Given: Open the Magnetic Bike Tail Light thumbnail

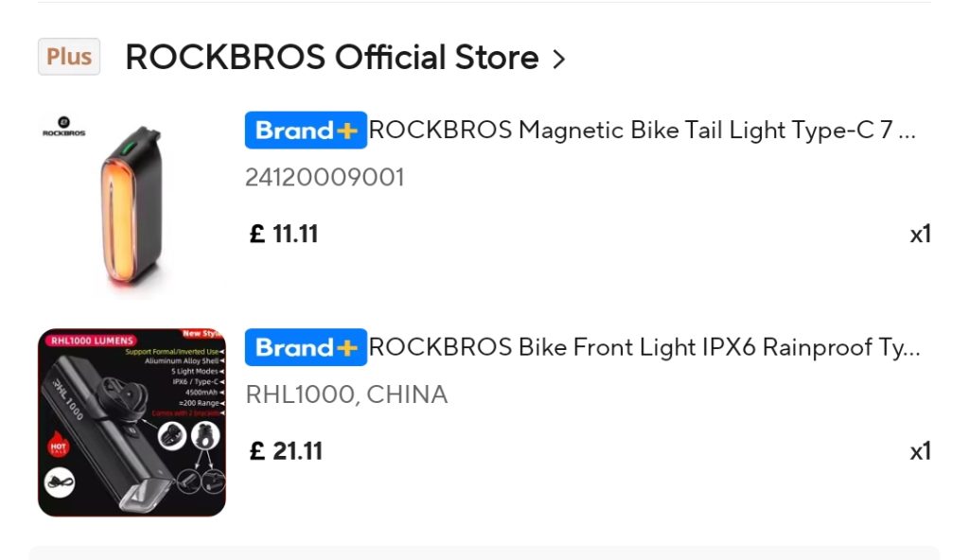Looking at the screenshot, I should click(x=132, y=206).
